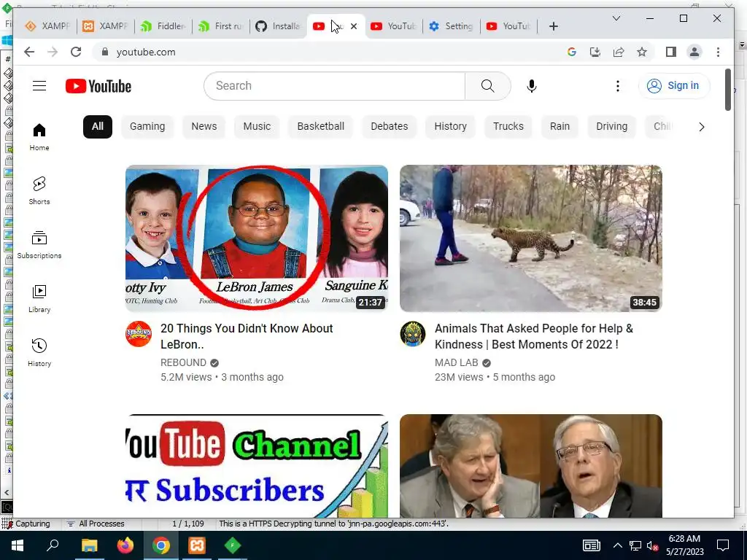The width and height of the screenshot is (747, 560).
Task: Show more category chips arrow
Action: pos(701,127)
